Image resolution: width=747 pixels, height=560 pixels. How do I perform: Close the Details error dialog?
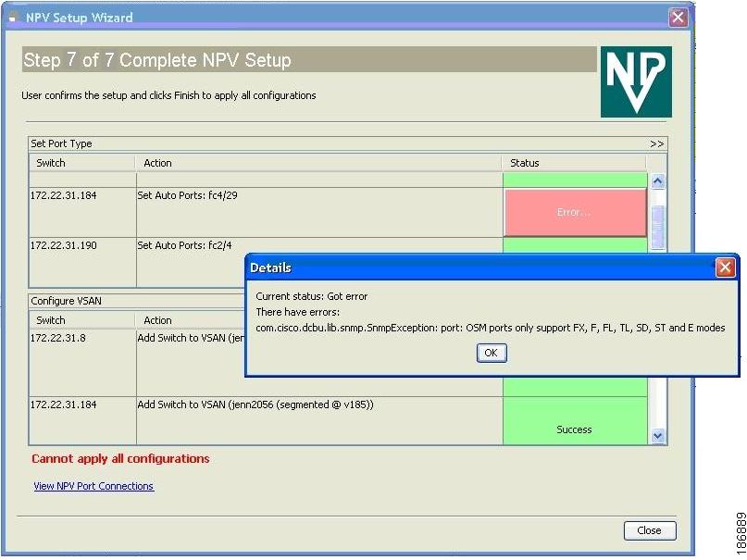[725, 268]
